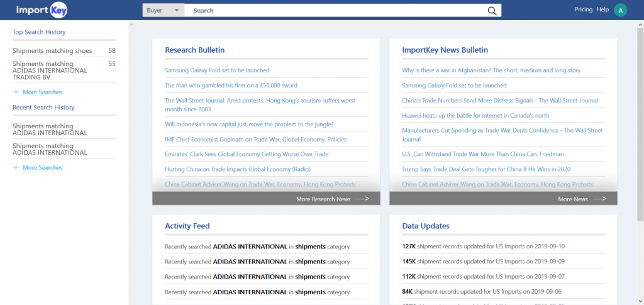Click the Data Updates heading

[x=426, y=226]
